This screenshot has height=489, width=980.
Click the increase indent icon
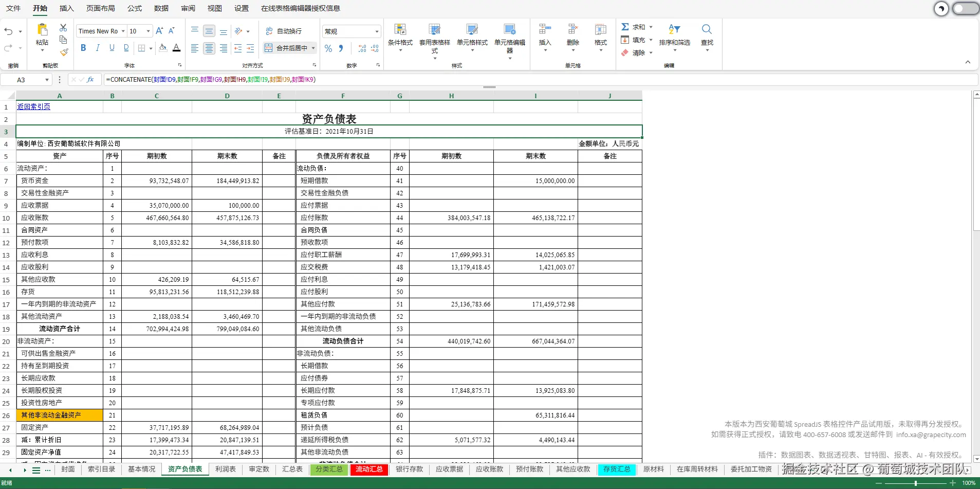click(250, 48)
